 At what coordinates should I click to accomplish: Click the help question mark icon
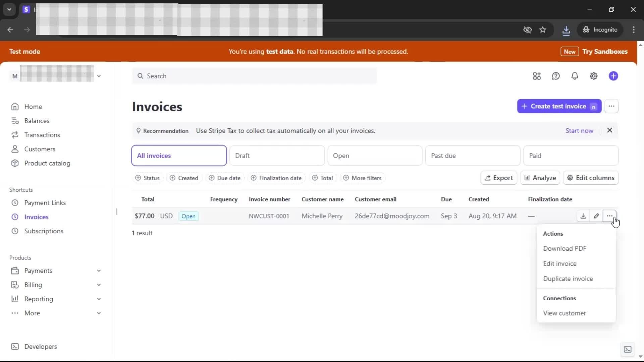[x=556, y=76]
